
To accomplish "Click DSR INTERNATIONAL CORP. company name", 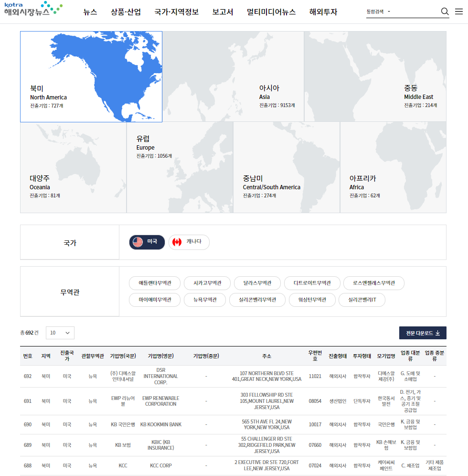I will click(161, 377).
